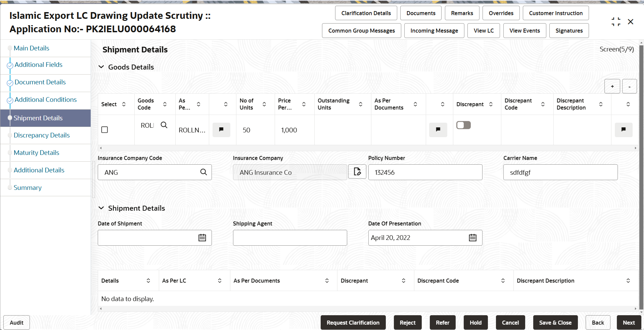Sort the goods Discrepant column
Screen dimensions: 644x330
pos(491,104)
